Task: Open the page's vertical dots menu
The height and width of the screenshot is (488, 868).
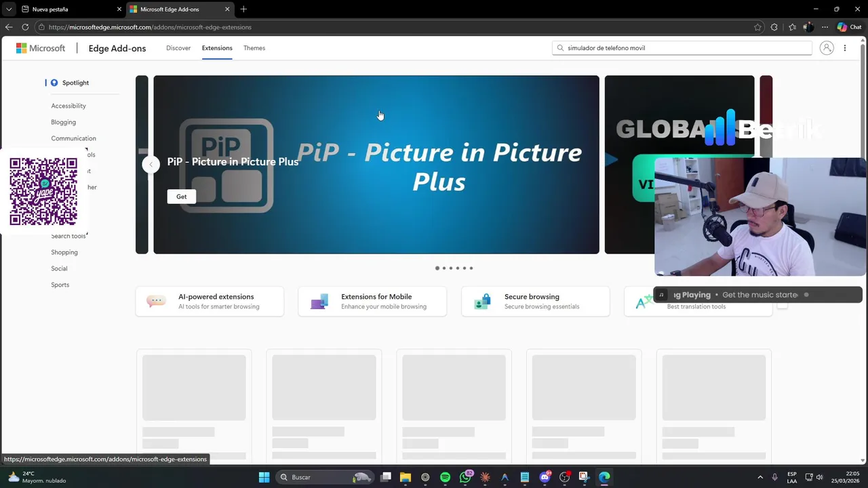Action: [845, 48]
